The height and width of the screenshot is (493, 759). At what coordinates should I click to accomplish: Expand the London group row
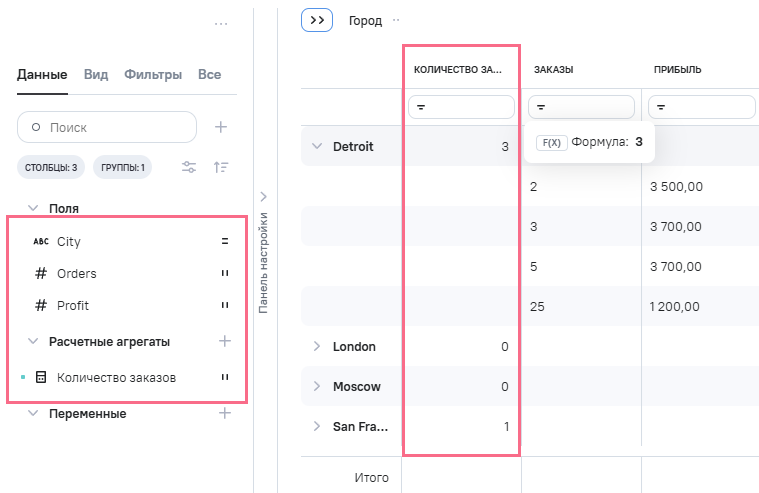pyautogui.click(x=317, y=346)
